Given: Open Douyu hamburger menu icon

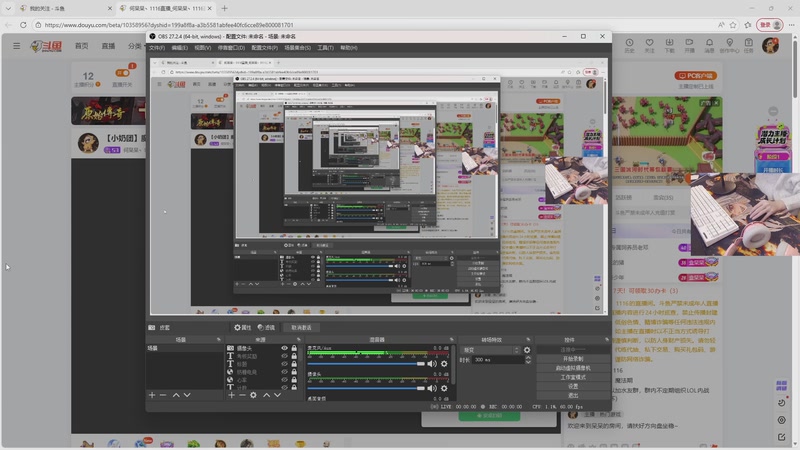Looking at the screenshot, I should (x=17, y=46).
